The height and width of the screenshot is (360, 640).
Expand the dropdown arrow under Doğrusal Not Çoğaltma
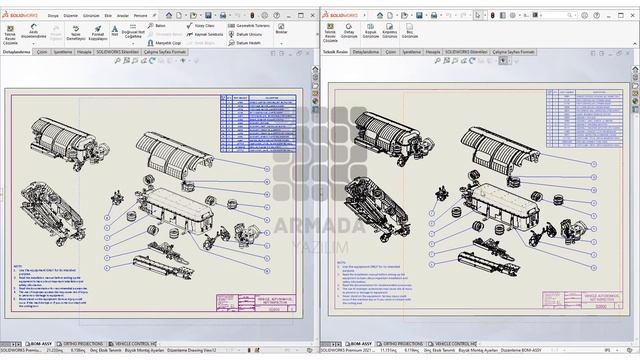click(x=133, y=43)
